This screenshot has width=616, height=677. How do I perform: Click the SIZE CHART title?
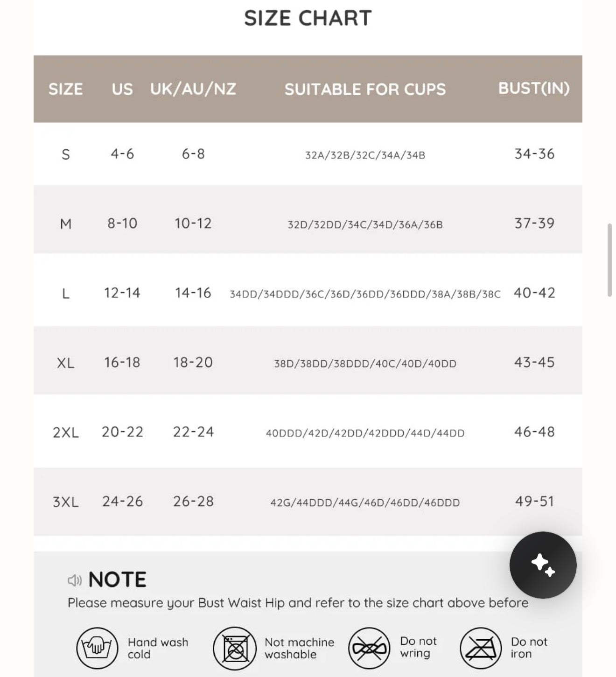308,18
